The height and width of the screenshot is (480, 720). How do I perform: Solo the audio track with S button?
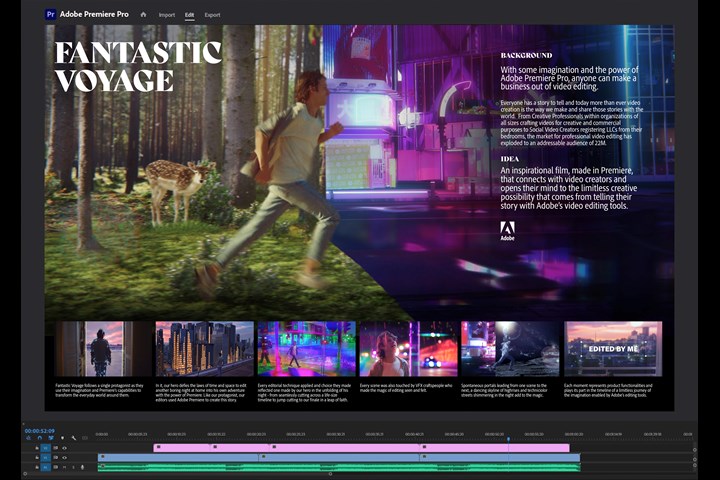tap(73, 467)
